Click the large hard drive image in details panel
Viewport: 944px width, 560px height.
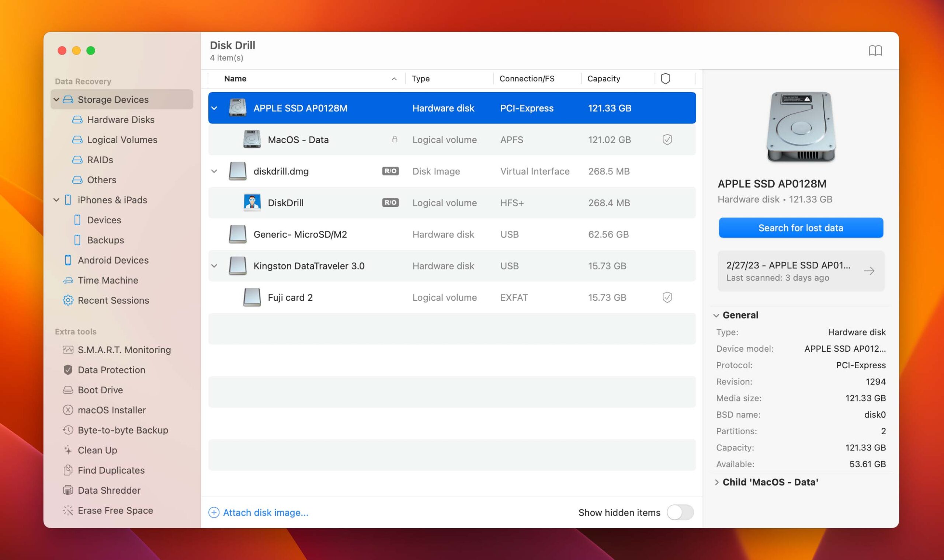point(801,127)
